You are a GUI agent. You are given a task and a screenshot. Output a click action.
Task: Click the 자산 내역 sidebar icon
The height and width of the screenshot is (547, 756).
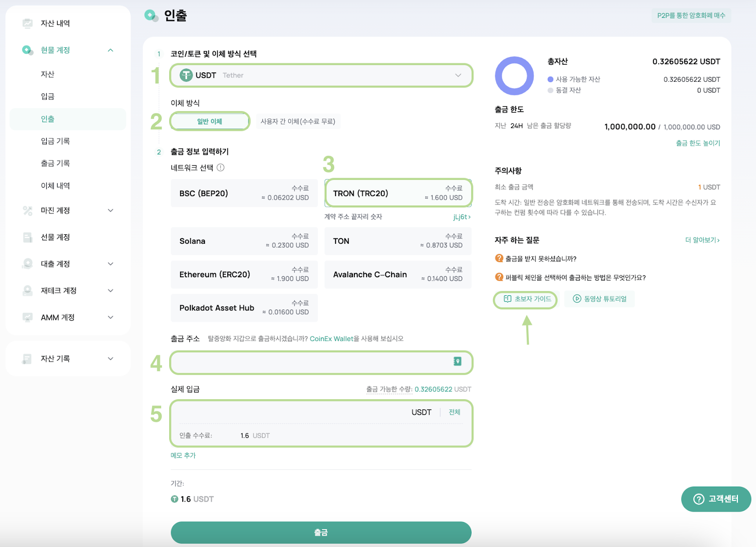(x=28, y=23)
